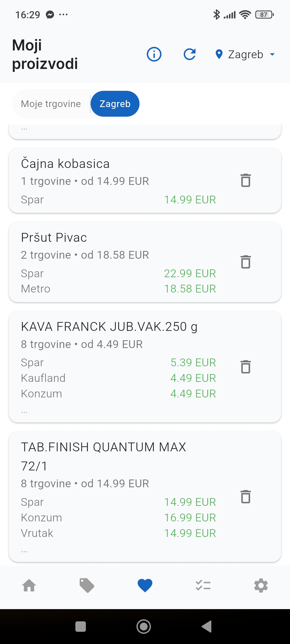
Task: Switch to Moje trgovine filter
Action: (x=51, y=104)
